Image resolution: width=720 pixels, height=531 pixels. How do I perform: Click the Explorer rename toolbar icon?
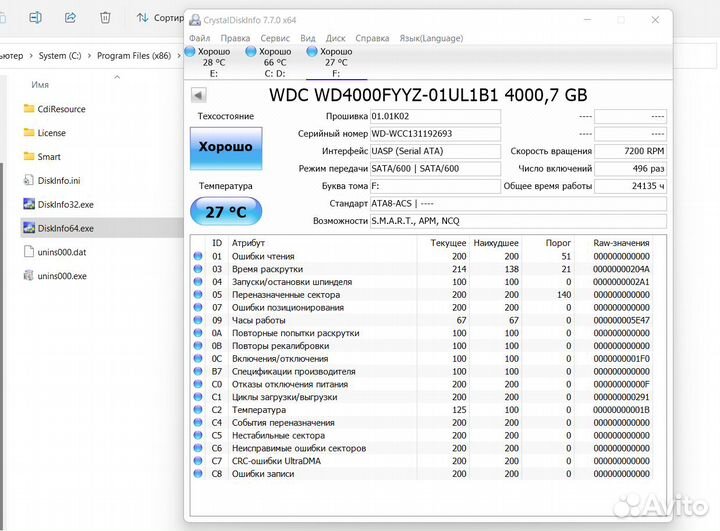click(35, 17)
